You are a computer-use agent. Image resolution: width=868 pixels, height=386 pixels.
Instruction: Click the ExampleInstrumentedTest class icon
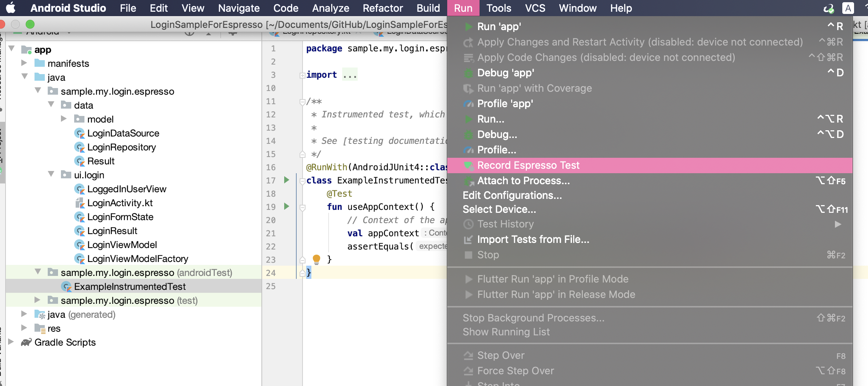66,287
